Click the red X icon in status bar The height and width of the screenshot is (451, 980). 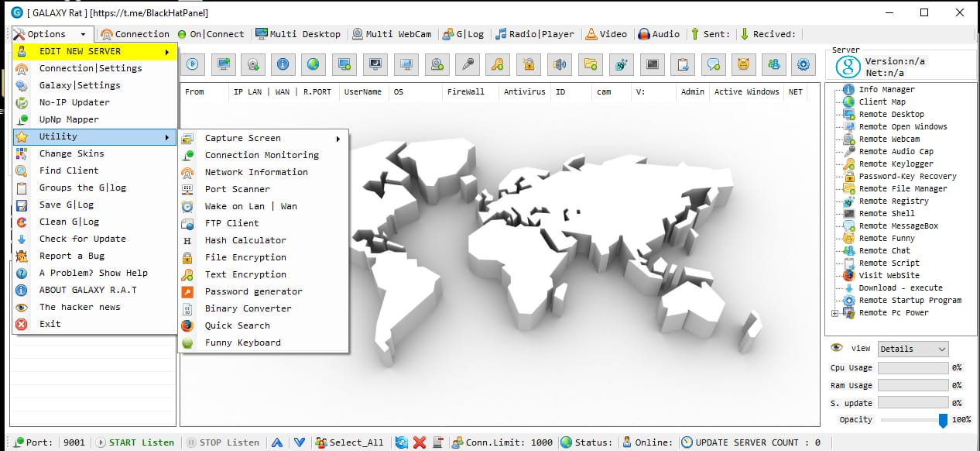[420, 442]
